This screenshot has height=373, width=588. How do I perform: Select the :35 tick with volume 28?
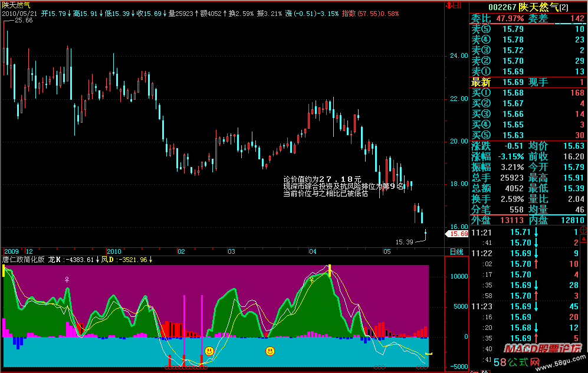pyautogui.click(x=525, y=285)
